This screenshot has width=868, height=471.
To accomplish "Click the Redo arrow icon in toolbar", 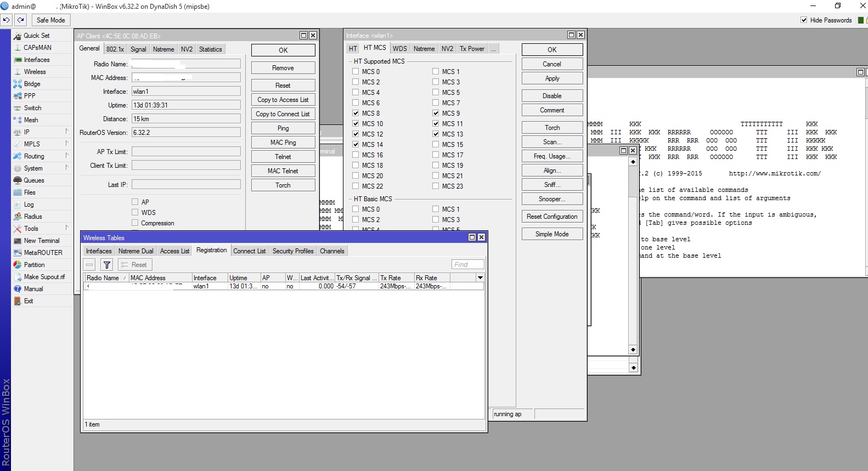I will [x=20, y=20].
